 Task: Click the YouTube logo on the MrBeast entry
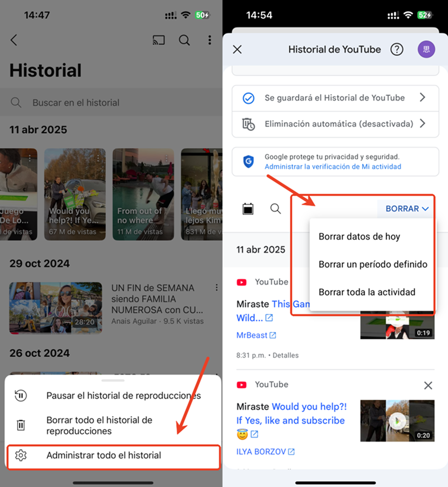coord(242,282)
